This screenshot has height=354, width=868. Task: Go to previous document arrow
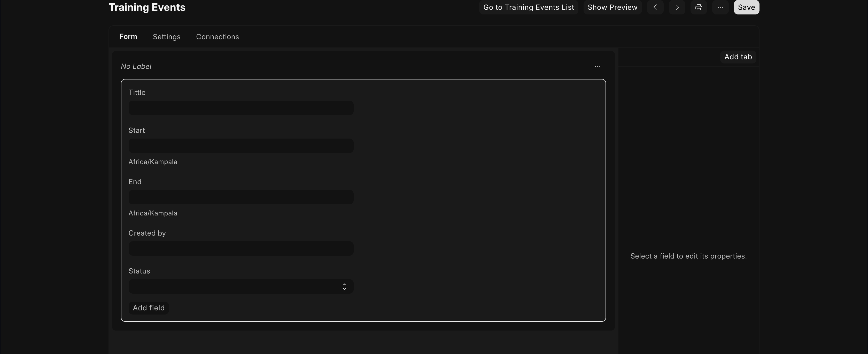tap(655, 7)
